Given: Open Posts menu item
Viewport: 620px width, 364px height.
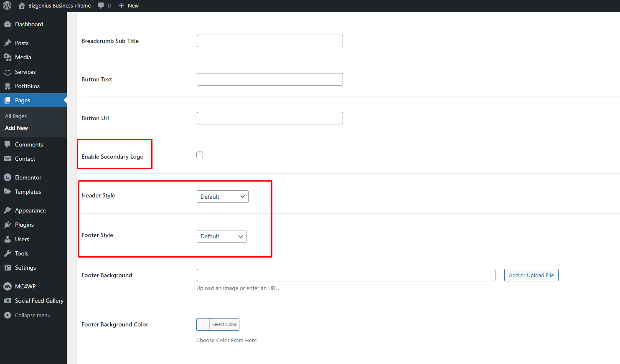Looking at the screenshot, I should click(x=33, y=43).
